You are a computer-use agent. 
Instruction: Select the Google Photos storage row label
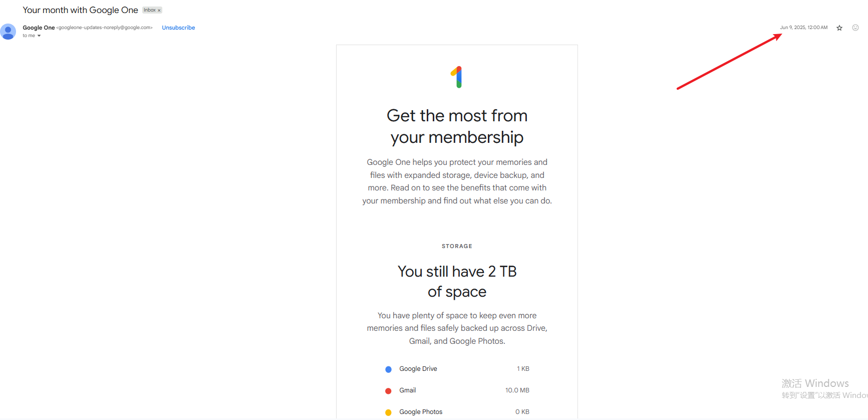[421, 412]
